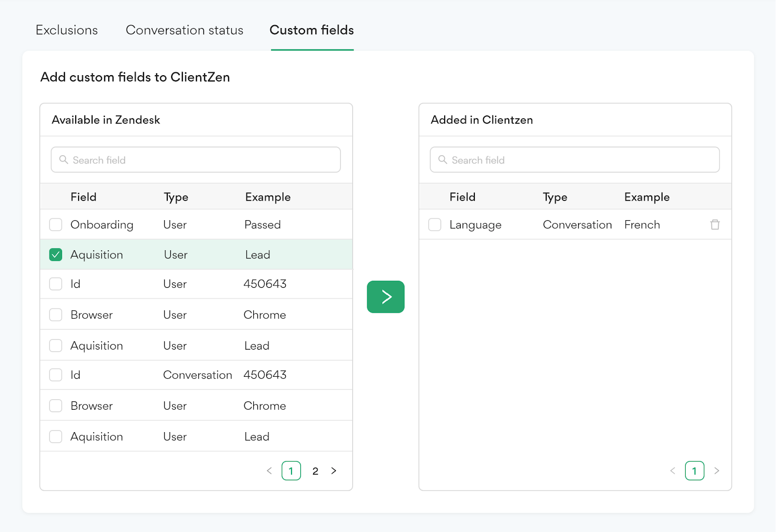Click the magnifier icon in the Zendesk search
The image size is (776, 532).
pos(64,160)
